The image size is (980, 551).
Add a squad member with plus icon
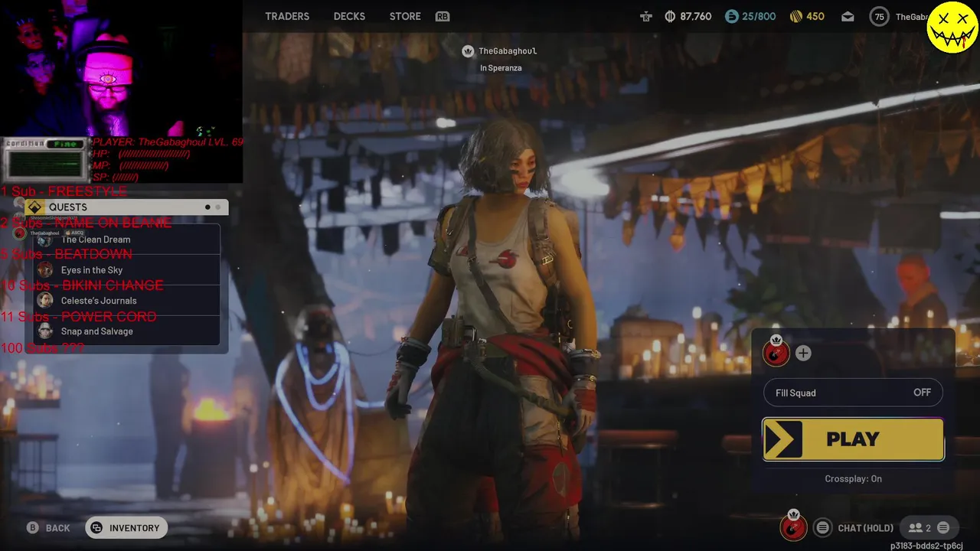pyautogui.click(x=803, y=353)
